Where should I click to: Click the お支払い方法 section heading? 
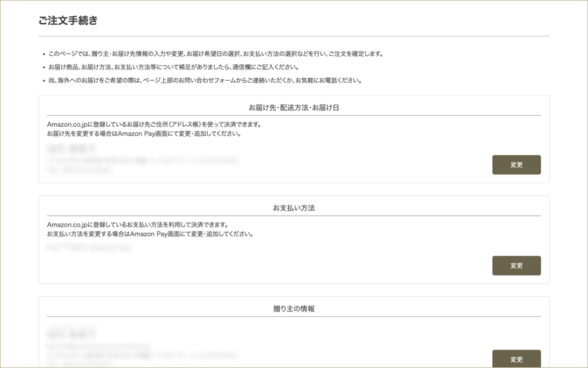coord(294,208)
